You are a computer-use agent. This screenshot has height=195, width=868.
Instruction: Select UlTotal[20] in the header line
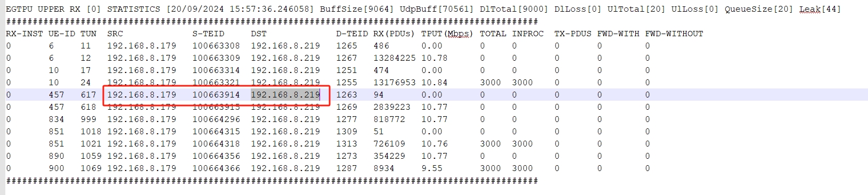pos(636,9)
